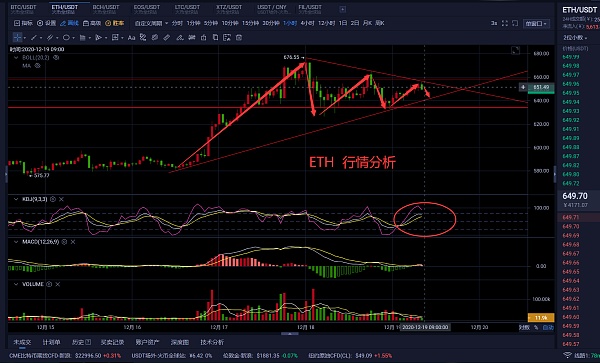Select the 1日 daily interval

coord(343,23)
